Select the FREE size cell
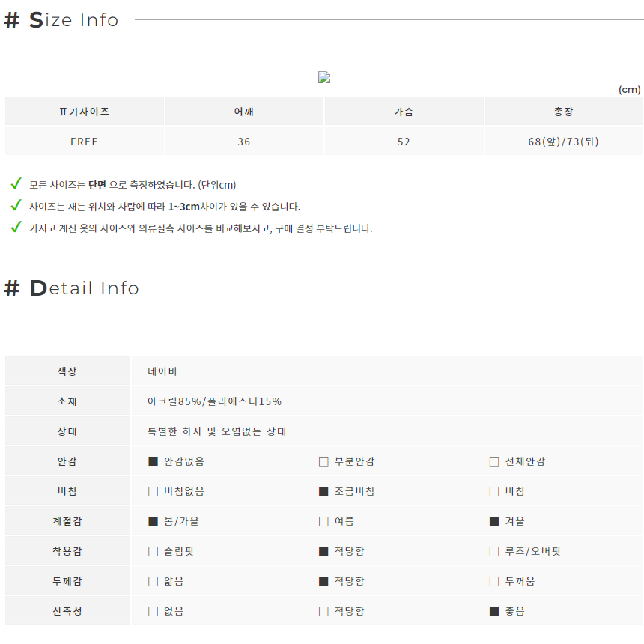 tap(84, 142)
